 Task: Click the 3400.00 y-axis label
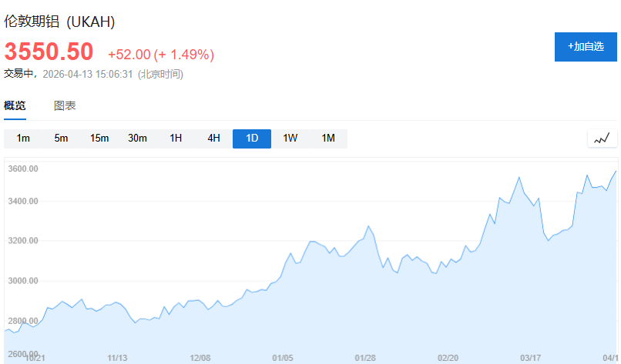(23, 202)
